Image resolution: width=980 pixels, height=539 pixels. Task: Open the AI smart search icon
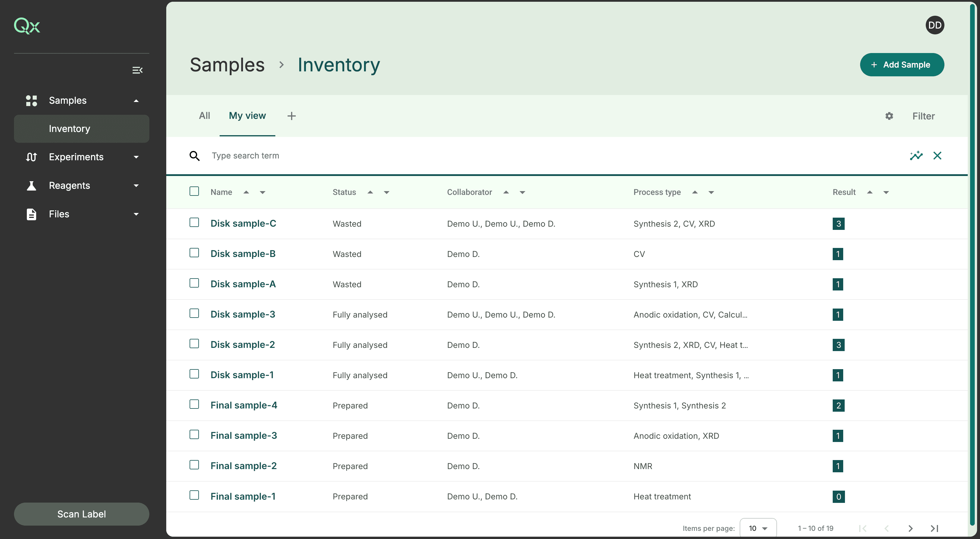[916, 156]
